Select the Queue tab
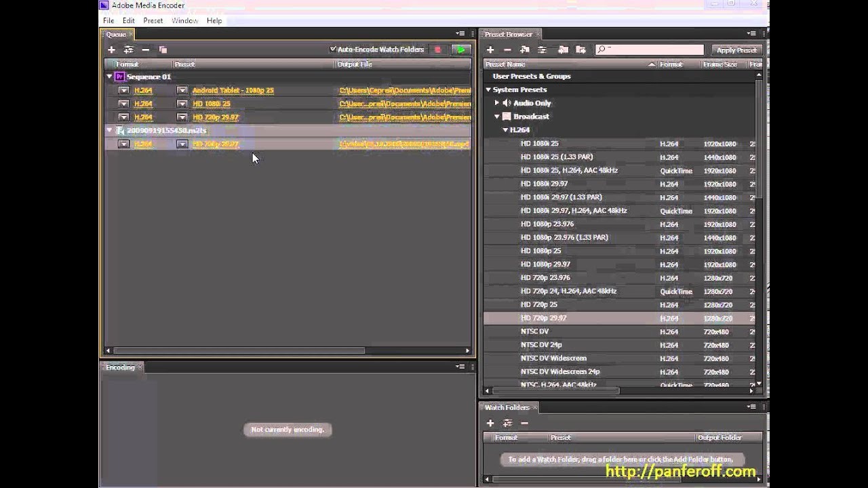 tap(116, 35)
